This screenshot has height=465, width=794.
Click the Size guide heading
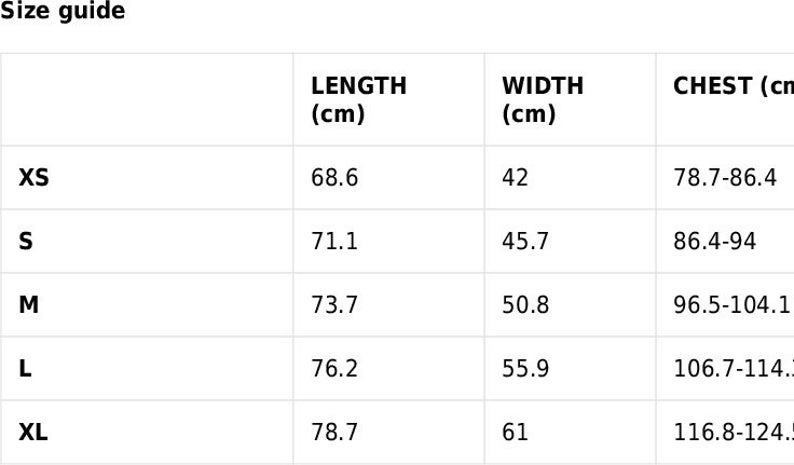[x=62, y=10]
